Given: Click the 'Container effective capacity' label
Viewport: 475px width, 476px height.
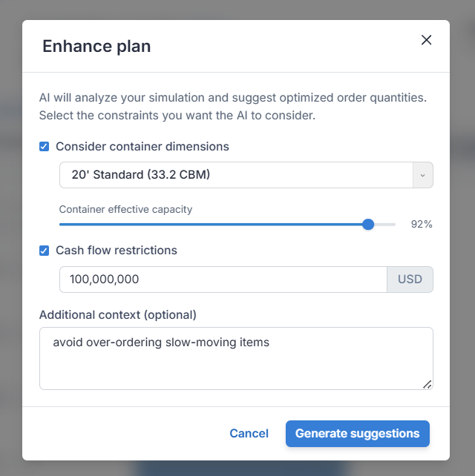Looking at the screenshot, I should [x=125, y=209].
